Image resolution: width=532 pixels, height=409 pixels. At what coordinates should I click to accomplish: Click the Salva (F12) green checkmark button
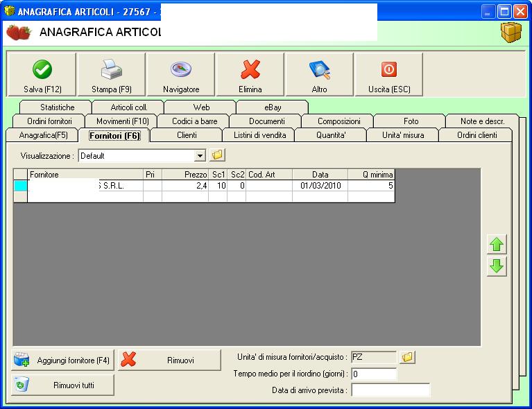click(42, 75)
